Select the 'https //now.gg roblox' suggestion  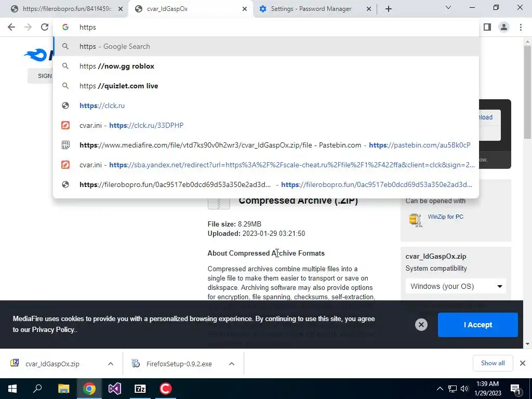click(x=266, y=66)
